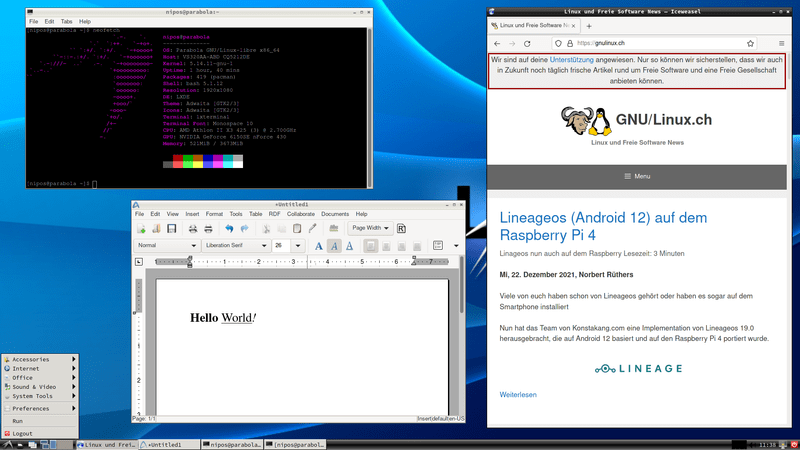The width and height of the screenshot is (800, 450).
Task: Open a new tab with plus button
Action: coord(589,26)
